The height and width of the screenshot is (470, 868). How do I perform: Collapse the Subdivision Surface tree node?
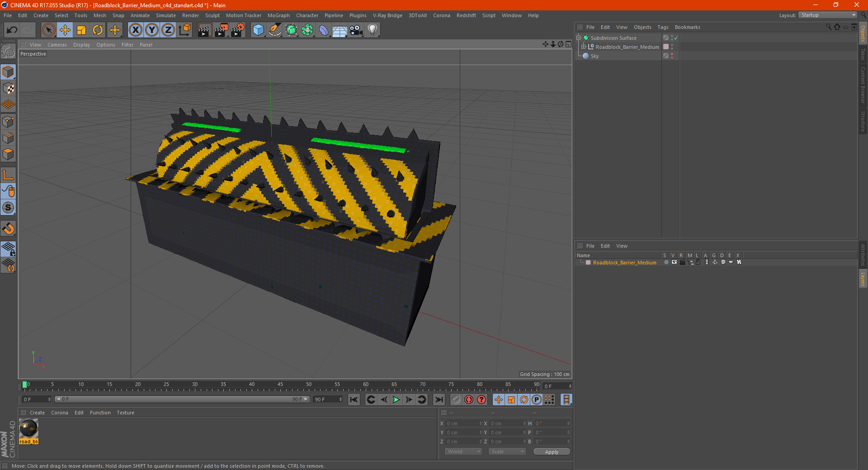pos(579,38)
